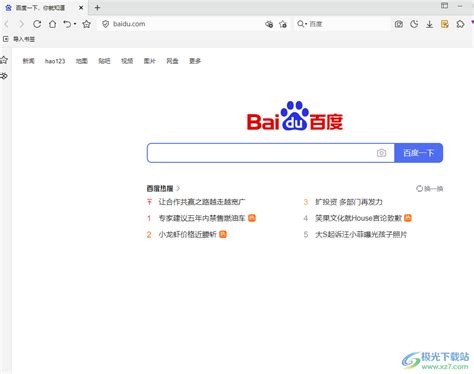The height and width of the screenshot is (374, 474).
Task: Open the downloads arrow icon
Action: (430, 24)
